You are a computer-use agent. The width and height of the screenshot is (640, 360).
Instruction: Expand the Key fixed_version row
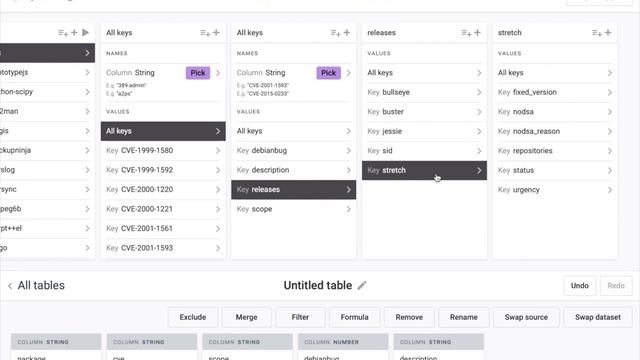pos(555,92)
